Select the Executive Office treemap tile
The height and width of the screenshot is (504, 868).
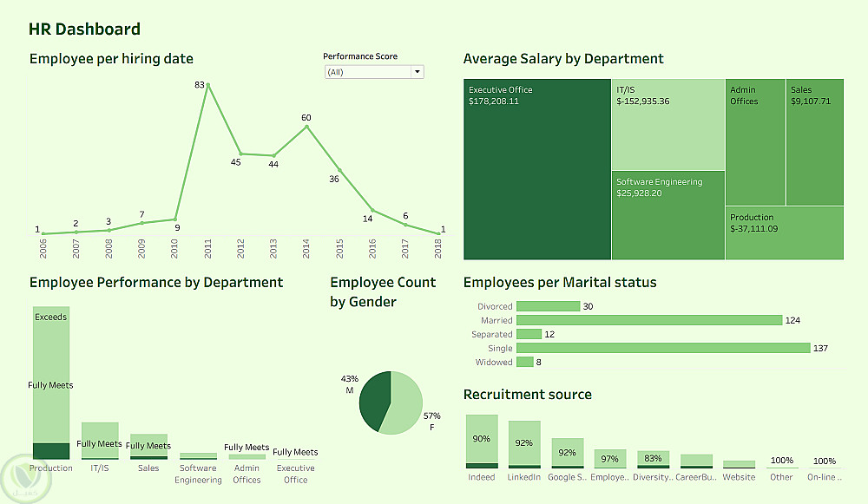coord(537,169)
